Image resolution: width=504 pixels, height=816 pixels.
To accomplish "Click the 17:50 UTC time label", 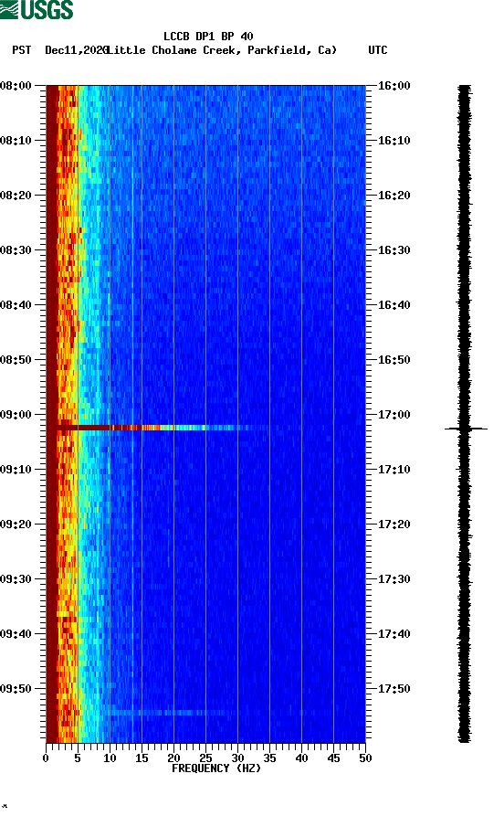I will (x=394, y=688).
